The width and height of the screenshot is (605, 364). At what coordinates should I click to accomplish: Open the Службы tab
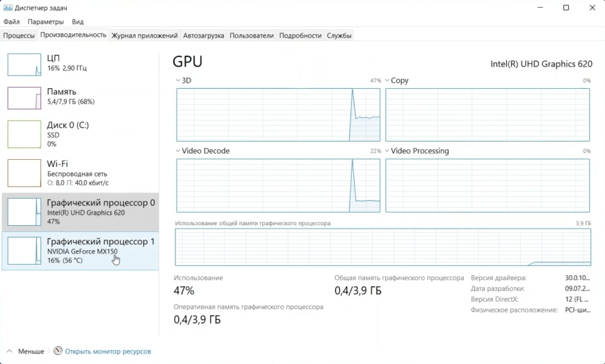tap(339, 35)
